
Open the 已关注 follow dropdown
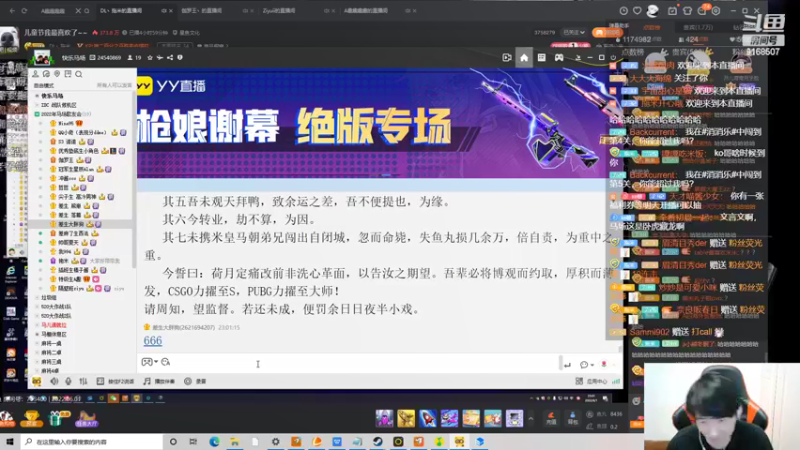coord(574,33)
